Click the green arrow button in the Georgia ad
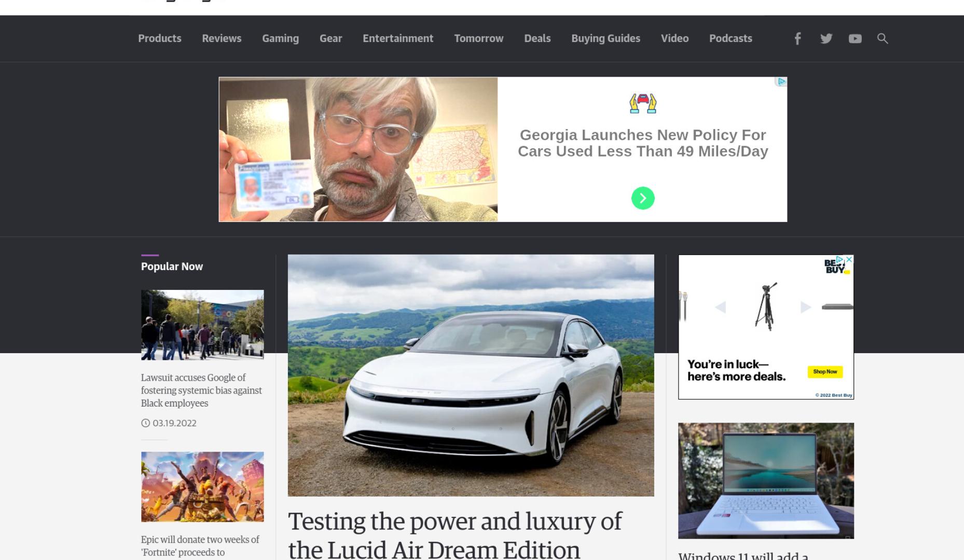This screenshot has width=964, height=560. 643,198
